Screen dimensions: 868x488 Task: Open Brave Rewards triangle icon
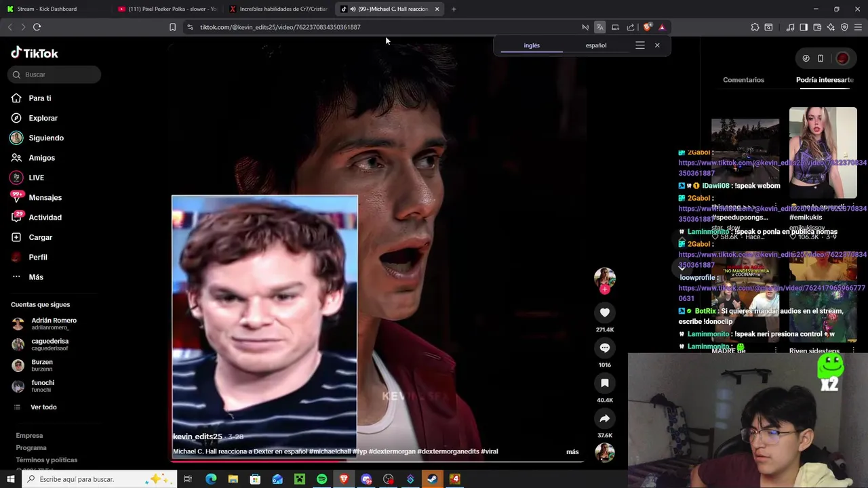point(662,27)
